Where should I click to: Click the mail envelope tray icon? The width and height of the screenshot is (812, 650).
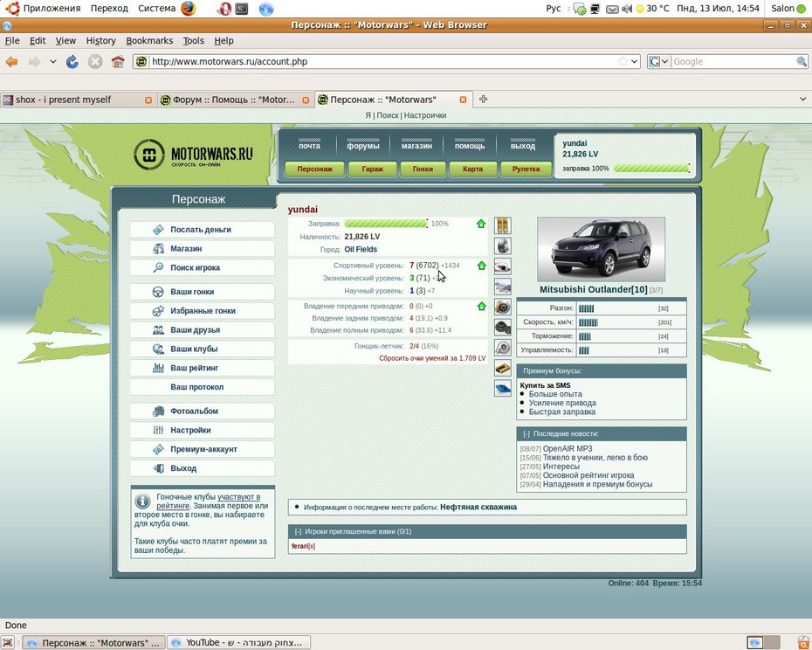[612, 9]
